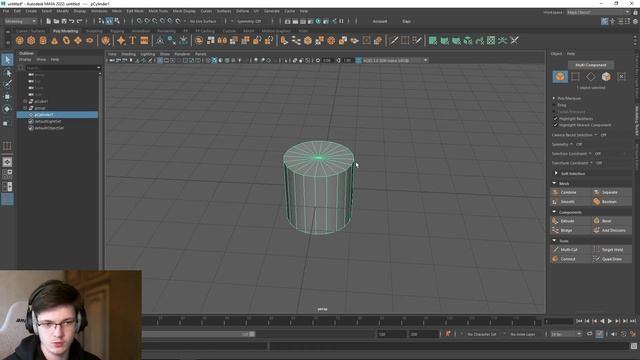Create a polygon cone from shelf
Viewport: 640px width, 360px height.
(x=54, y=40)
